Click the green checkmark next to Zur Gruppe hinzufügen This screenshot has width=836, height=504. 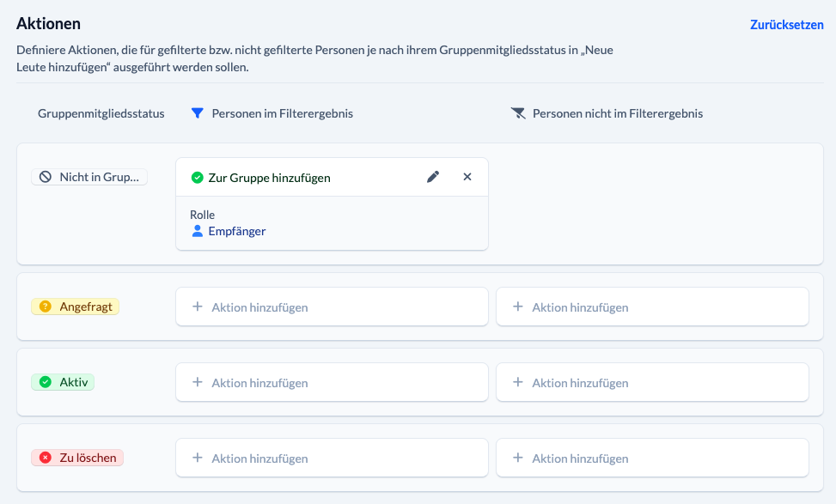click(x=198, y=178)
